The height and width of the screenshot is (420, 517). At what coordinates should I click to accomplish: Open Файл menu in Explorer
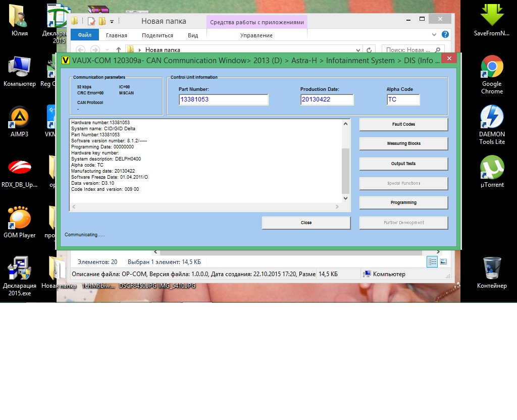pos(85,35)
